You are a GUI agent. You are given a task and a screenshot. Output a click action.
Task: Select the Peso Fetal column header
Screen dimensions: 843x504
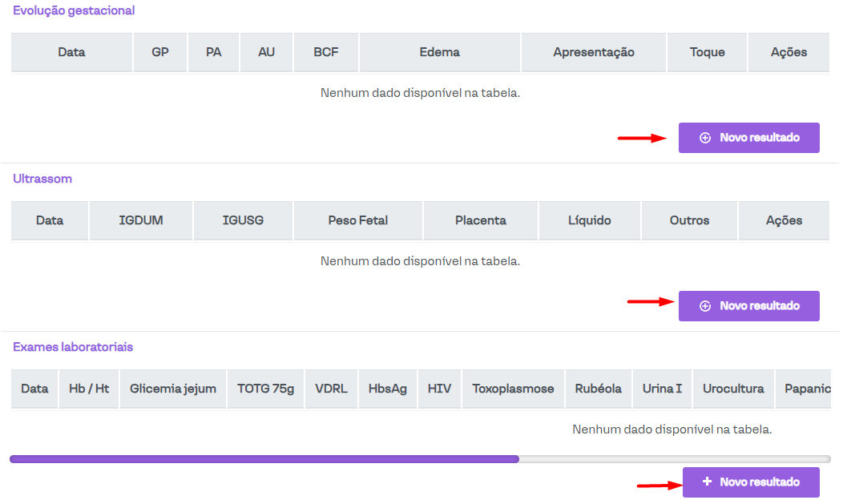pos(358,220)
